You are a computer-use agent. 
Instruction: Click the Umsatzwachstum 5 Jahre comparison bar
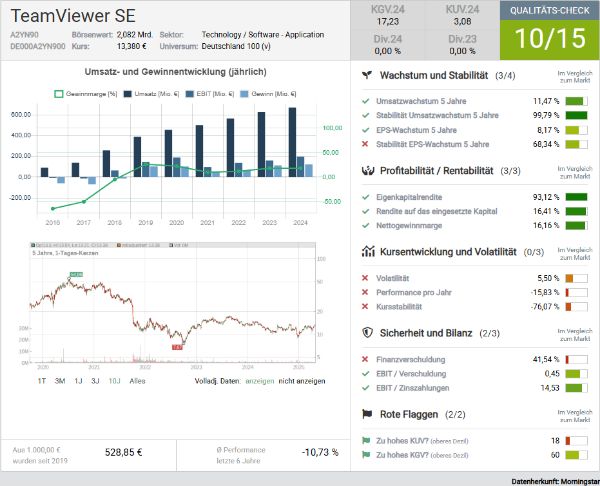[576, 101]
